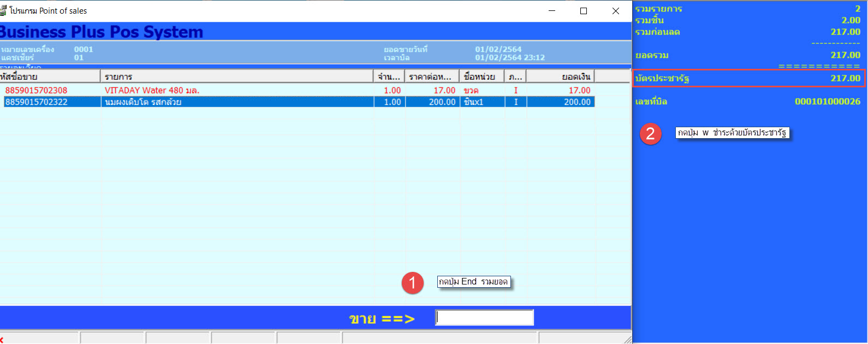Image resolution: width=868 pixels, height=344 pixels.
Task: Focus the input field beside ขาย ==>
Action: [x=484, y=318]
